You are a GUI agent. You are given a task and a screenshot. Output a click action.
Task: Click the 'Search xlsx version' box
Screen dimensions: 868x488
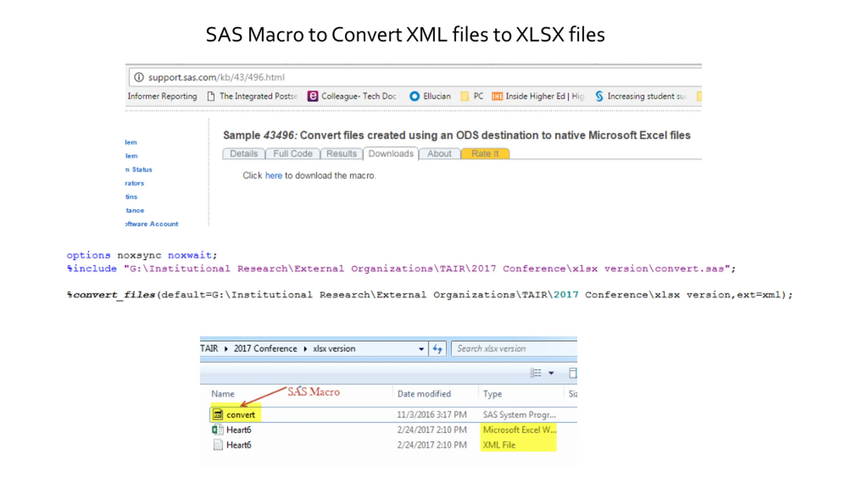[514, 349]
